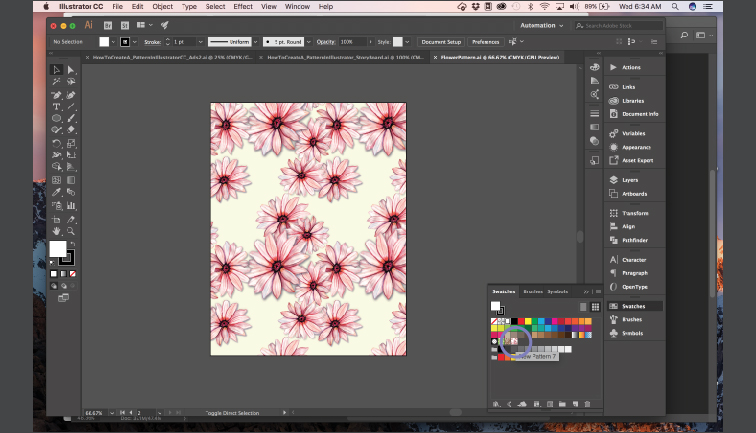Open the Pathfinder panel
This screenshot has height=433, width=756.
(634, 240)
